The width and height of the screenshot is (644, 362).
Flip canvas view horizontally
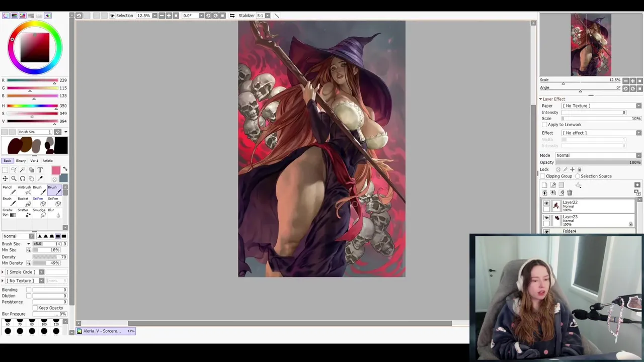pos(232,16)
